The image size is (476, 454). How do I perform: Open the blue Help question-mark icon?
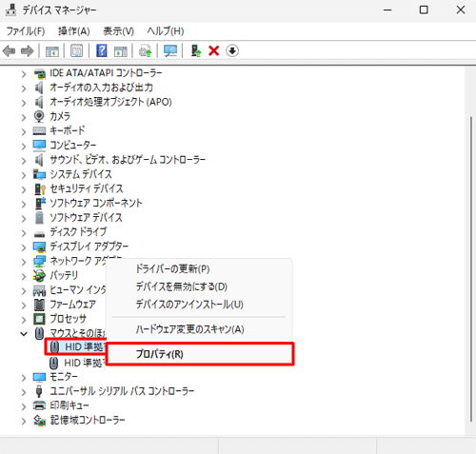pyautogui.click(x=102, y=50)
